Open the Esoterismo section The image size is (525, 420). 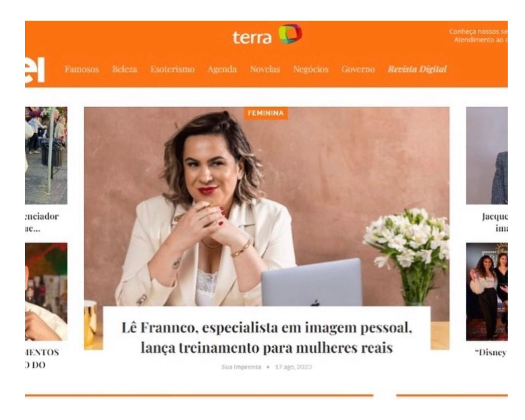coord(172,69)
